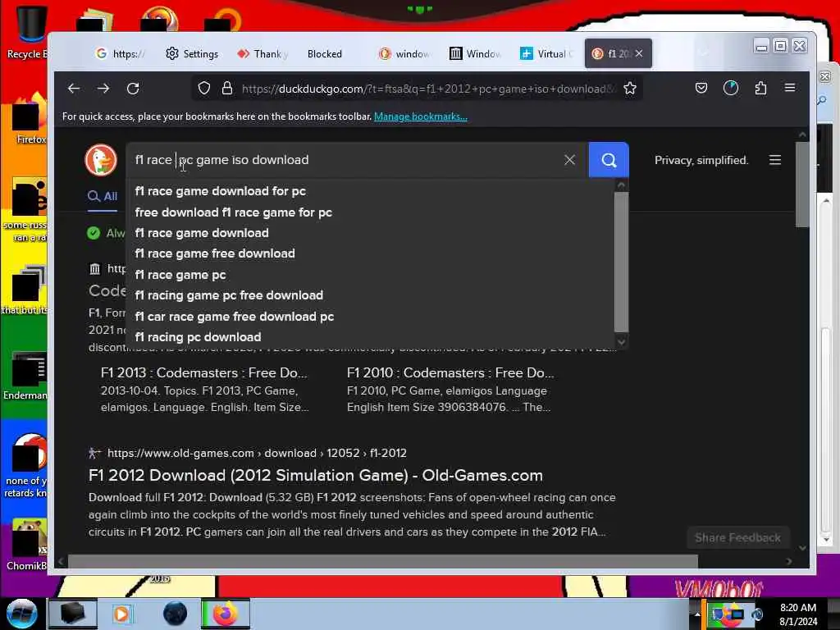The height and width of the screenshot is (630, 840).
Task: Click the page vertical scrollbar thumb
Action: tap(802, 185)
